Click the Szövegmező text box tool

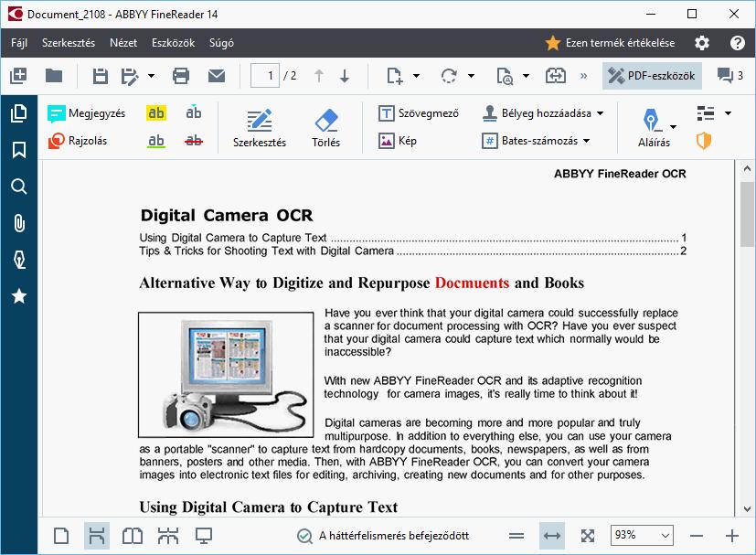419,113
